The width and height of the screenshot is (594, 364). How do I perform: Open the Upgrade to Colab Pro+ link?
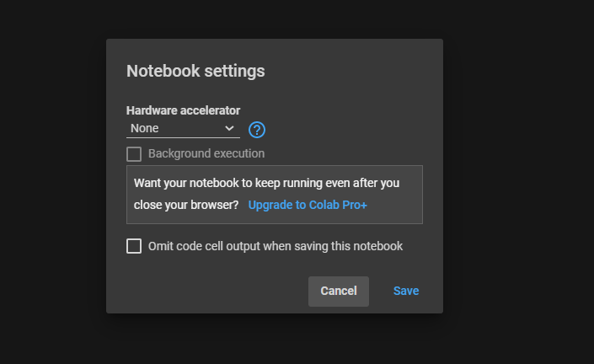tap(308, 205)
